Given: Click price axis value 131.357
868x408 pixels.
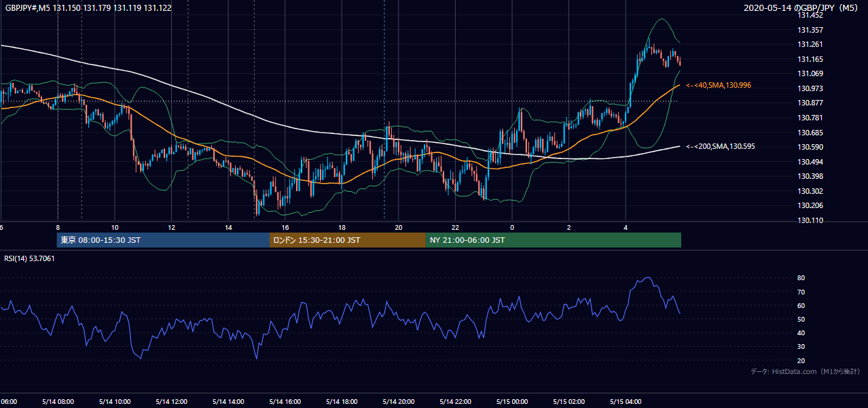Looking at the screenshot, I should [810, 30].
